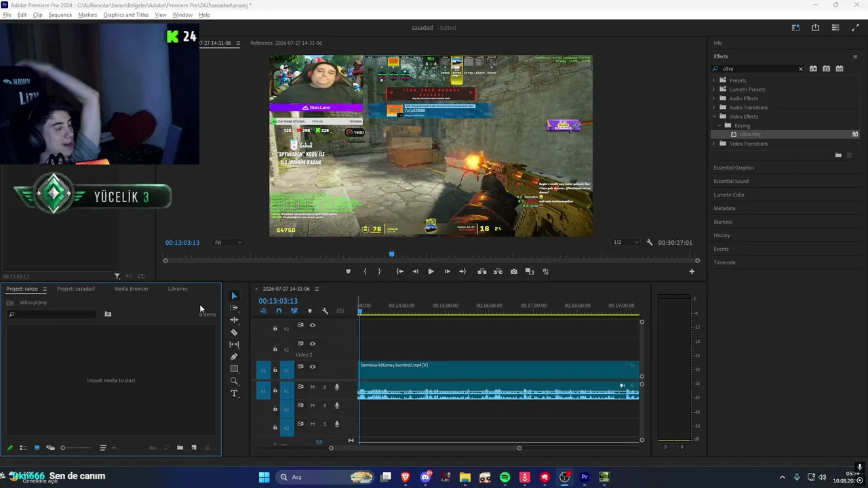Collapse the Video Effects folder
Viewport: 868px width, 488px height.
coord(713,117)
